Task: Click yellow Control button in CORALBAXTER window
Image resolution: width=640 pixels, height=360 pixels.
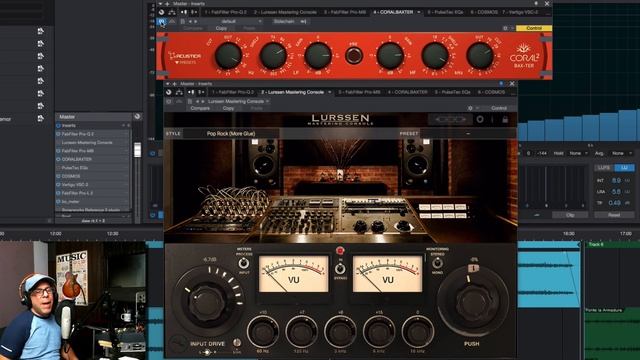Action: click(x=534, y=28)
